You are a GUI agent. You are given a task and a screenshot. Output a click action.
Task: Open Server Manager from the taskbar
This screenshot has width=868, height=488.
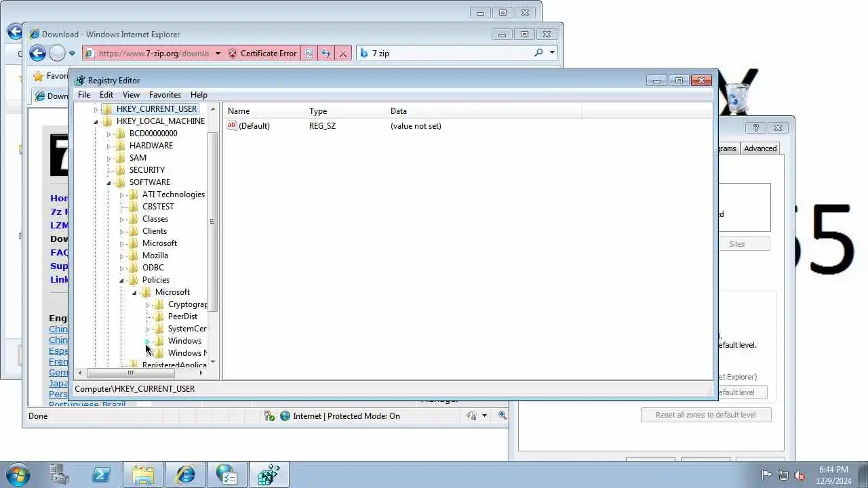click(x=60, y=474)
